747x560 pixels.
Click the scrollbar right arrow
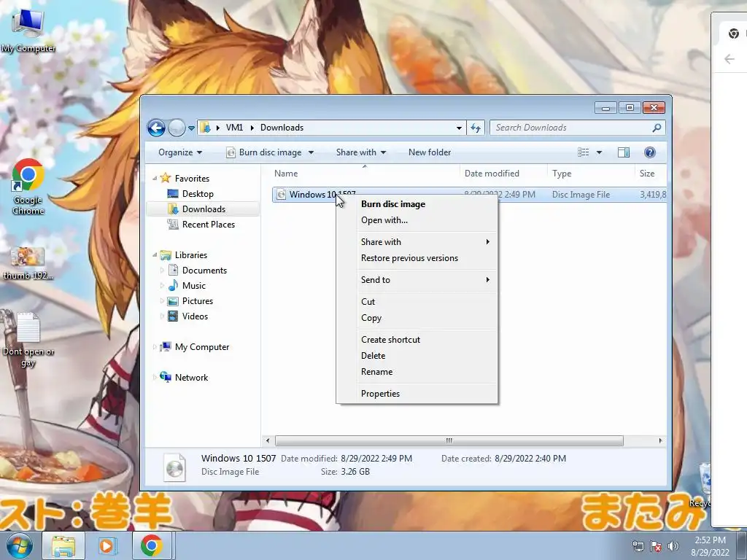660,441
